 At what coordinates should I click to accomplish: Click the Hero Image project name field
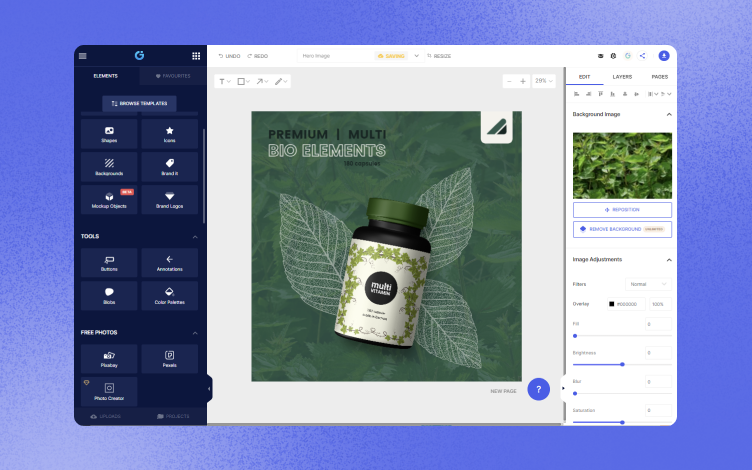336,56
